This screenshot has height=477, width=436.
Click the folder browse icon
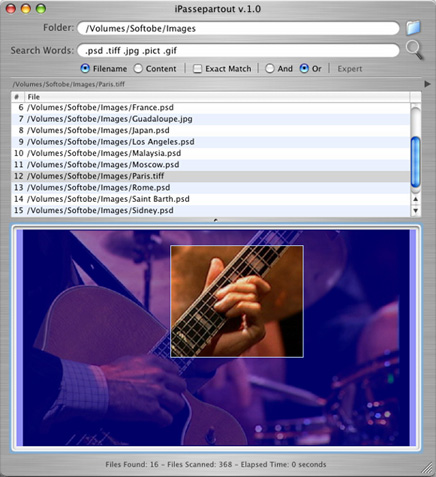point(413,28)
